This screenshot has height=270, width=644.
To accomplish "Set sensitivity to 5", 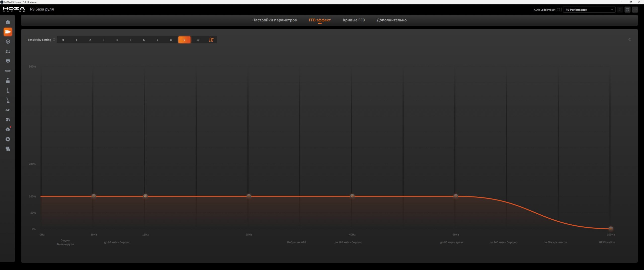I will pyautogui.click(x=130, y=40).
